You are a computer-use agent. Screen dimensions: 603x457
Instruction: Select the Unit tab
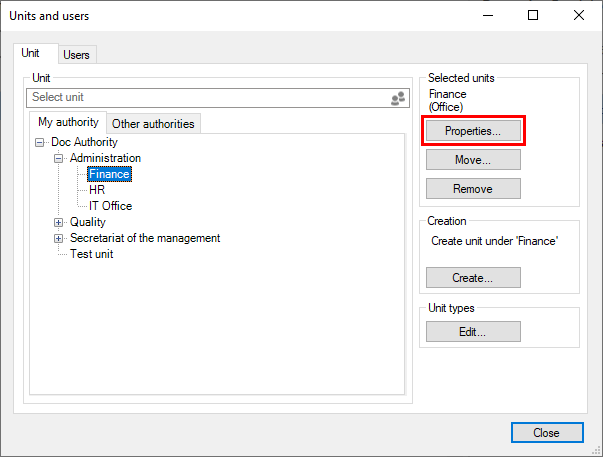31,54
